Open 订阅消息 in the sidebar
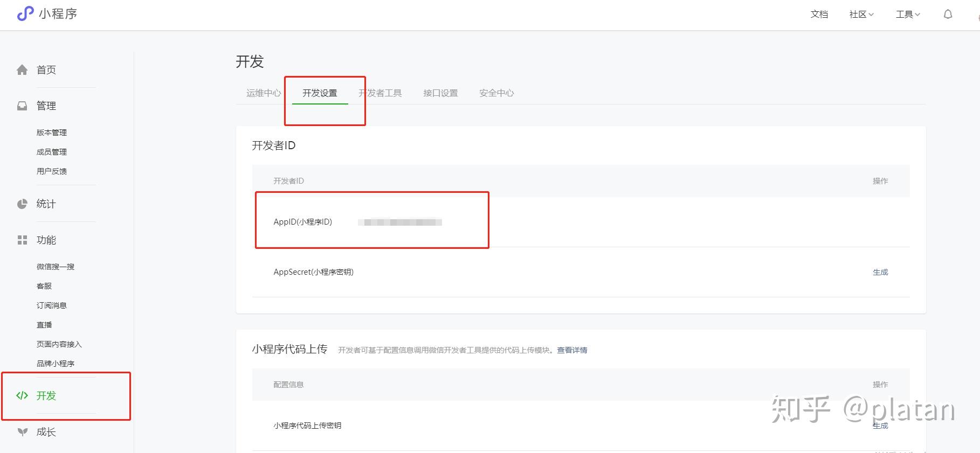 (x=52, y=305)
